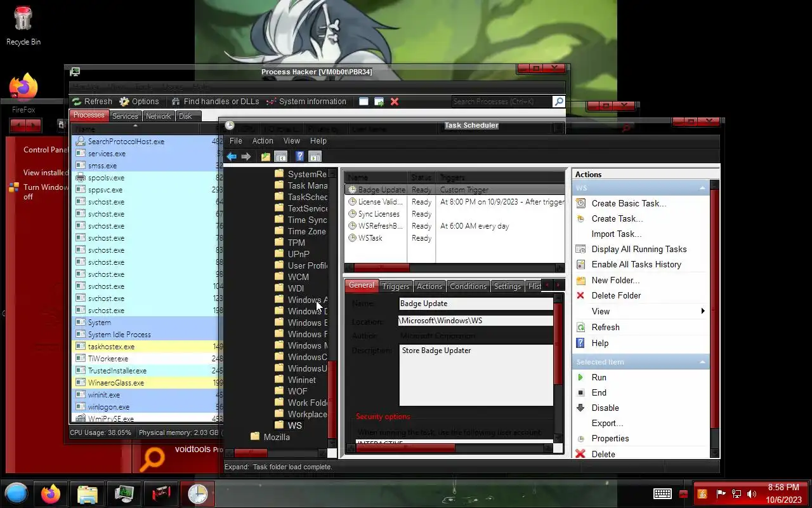Select taskhostex.exe in process list
This screenshot has height=508, width=812.
click(147, 347)
